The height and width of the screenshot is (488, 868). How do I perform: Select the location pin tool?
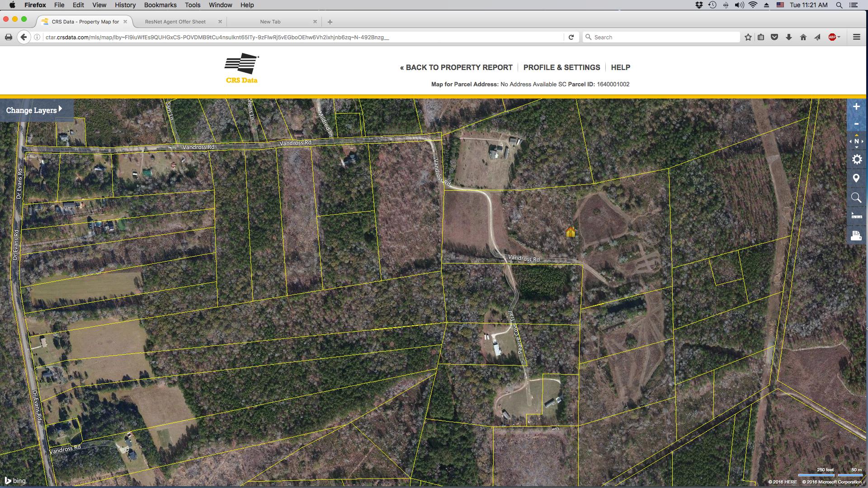[856, 178]
